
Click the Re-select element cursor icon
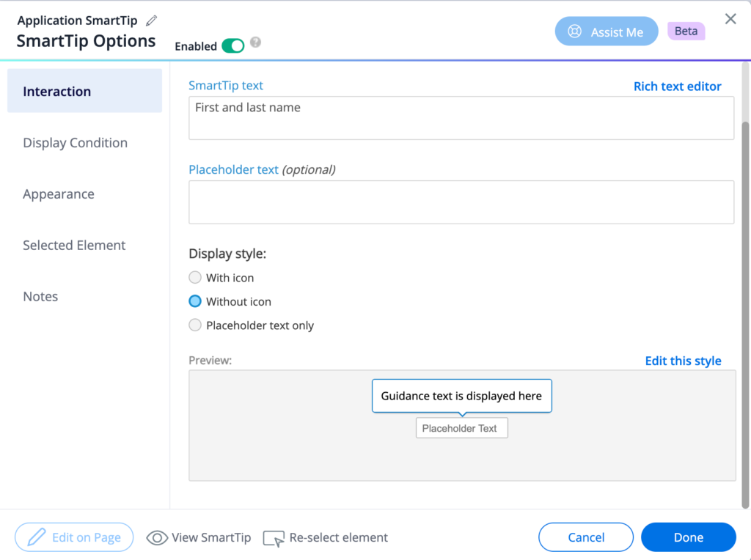pos(274,537)
